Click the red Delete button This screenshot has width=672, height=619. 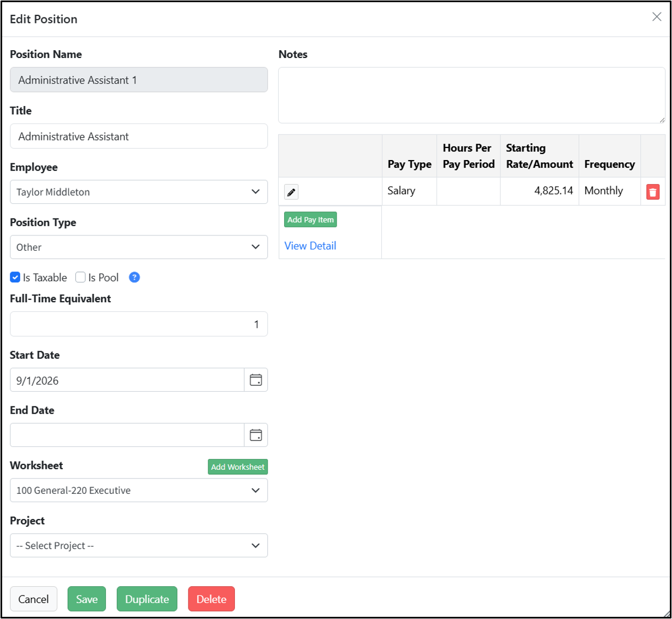pyautogui.click(x=211, y=599)
